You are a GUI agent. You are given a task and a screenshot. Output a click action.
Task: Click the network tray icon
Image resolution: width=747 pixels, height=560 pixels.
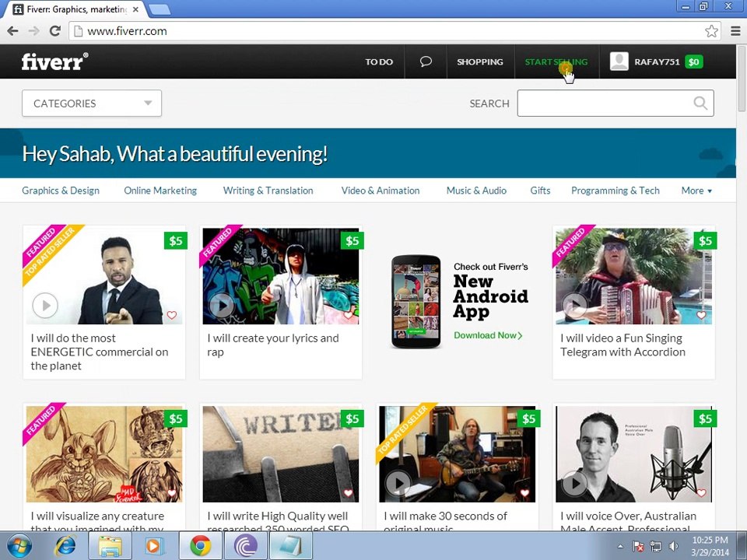click(656, 546)
